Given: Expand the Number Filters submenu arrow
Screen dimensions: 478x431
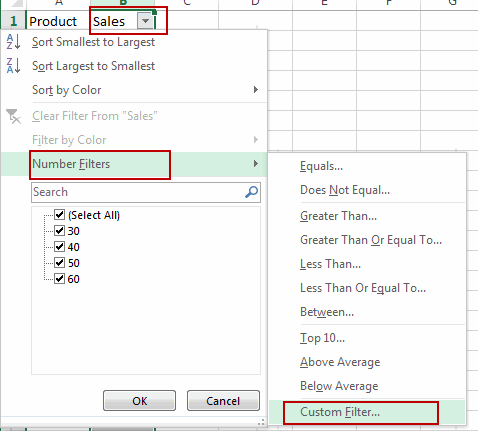Looking at the screenshot, I should coord(256,164).
